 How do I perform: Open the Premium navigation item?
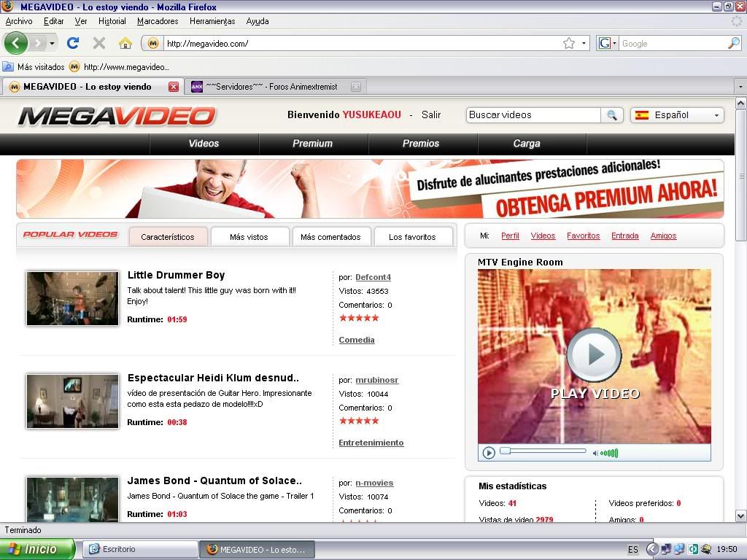click(x=312, y=144)
